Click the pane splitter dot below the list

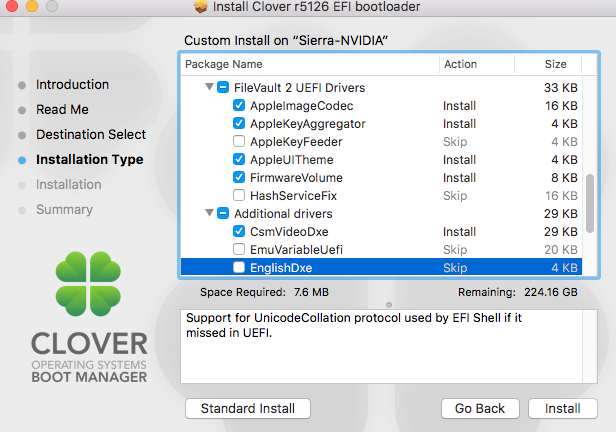[x=389, y=305]
